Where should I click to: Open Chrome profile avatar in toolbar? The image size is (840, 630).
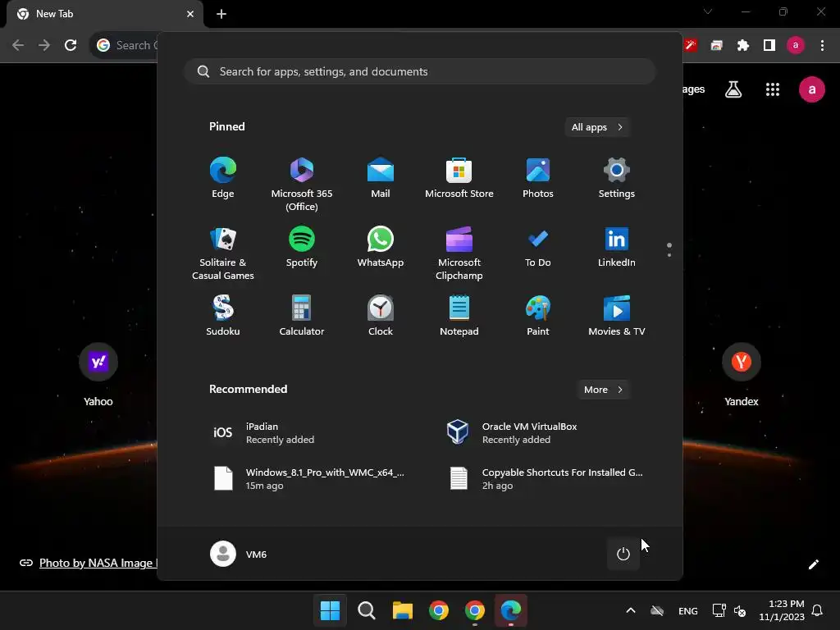pyautogui.click(x=796, y=46)
